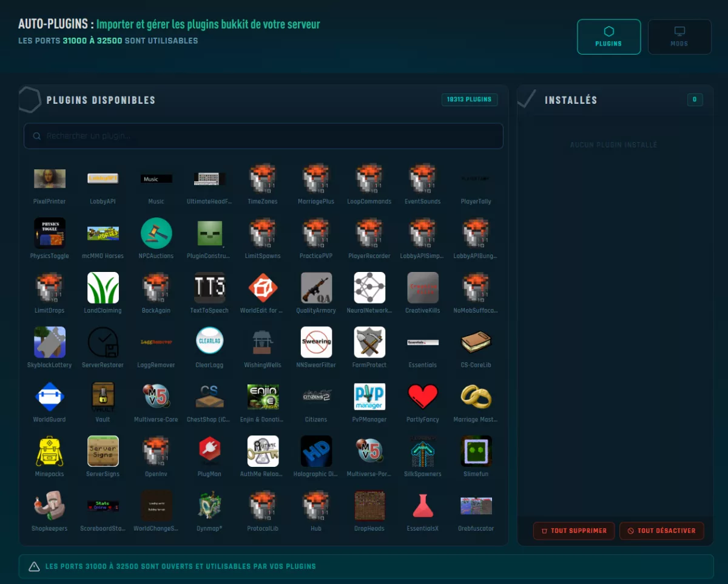728x584 pixels.
Task: Select the AuthMe Reloaded plugin icon
Action: click(x=263, y=452)
